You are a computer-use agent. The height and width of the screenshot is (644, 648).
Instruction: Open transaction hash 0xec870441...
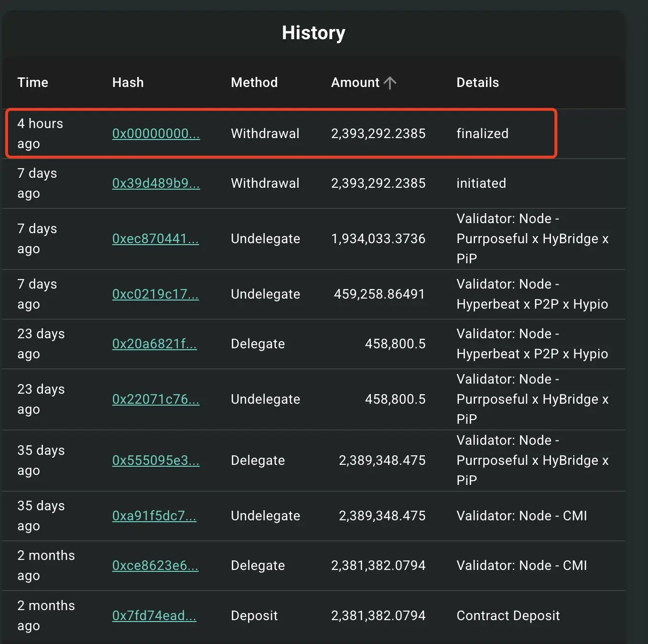pyautogui.click(x=155, y=239)
